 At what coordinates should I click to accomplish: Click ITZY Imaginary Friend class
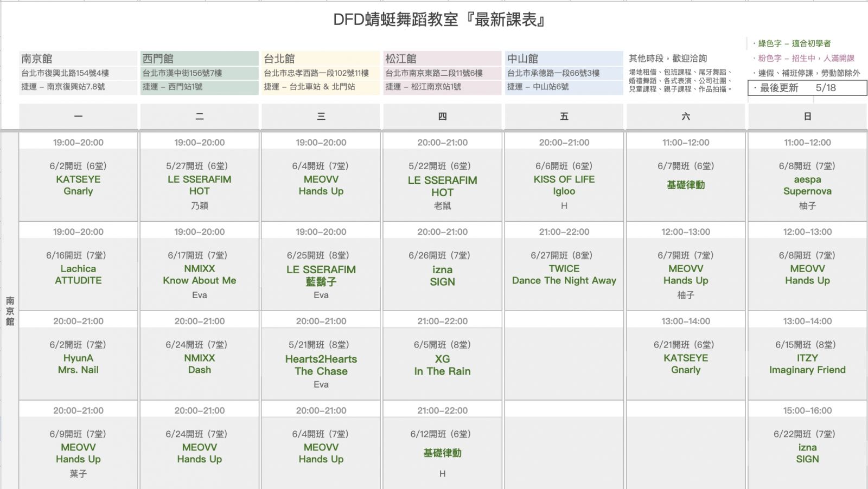807,364
